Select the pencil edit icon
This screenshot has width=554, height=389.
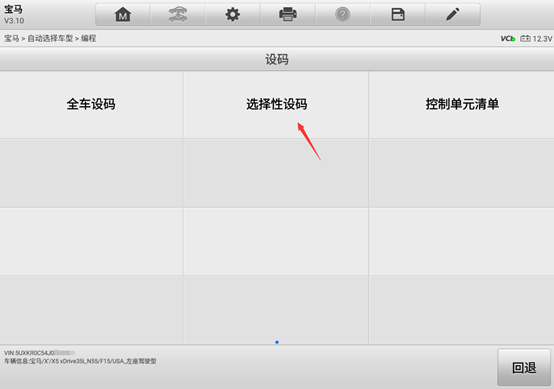click(x=453, y=14)
